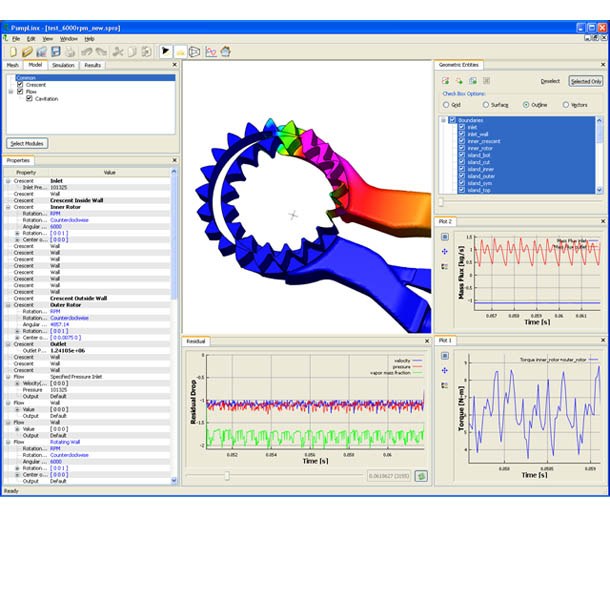Screen dimensions: 610x600
Task: Click fourth greyed icon in Geometric Entities toolbar
Action: (x=487, y=81)
